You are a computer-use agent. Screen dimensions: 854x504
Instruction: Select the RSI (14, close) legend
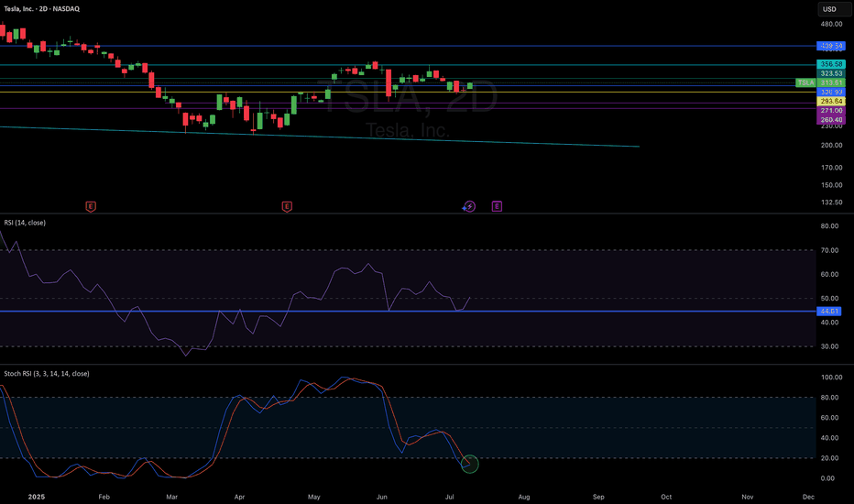coord(25,223)
